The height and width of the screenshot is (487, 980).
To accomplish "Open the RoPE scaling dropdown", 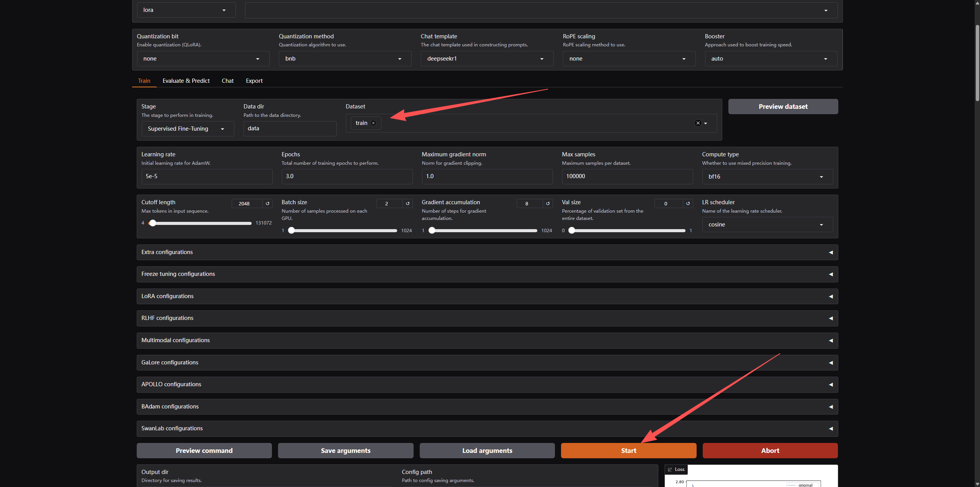I will tap(629, 59).
